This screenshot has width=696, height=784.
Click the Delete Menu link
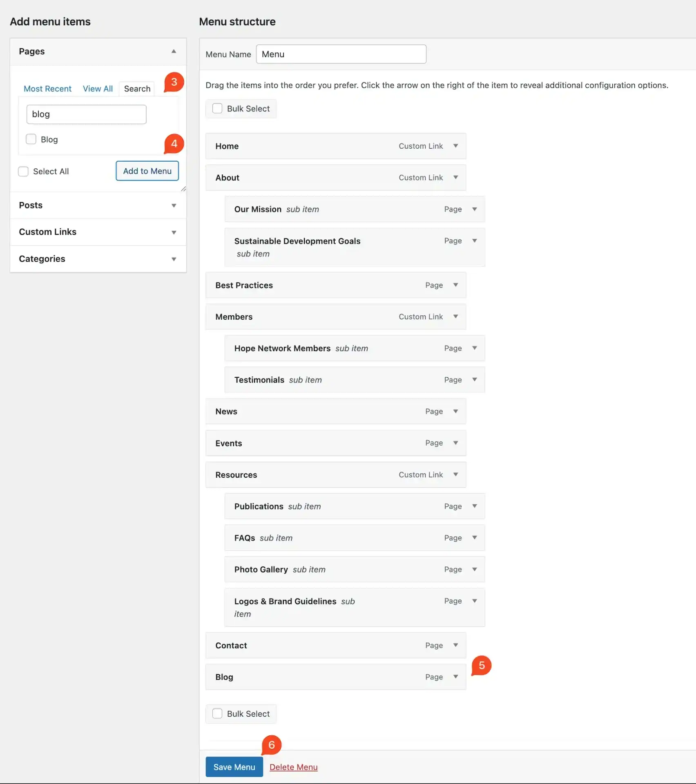(x=293, y=767)
